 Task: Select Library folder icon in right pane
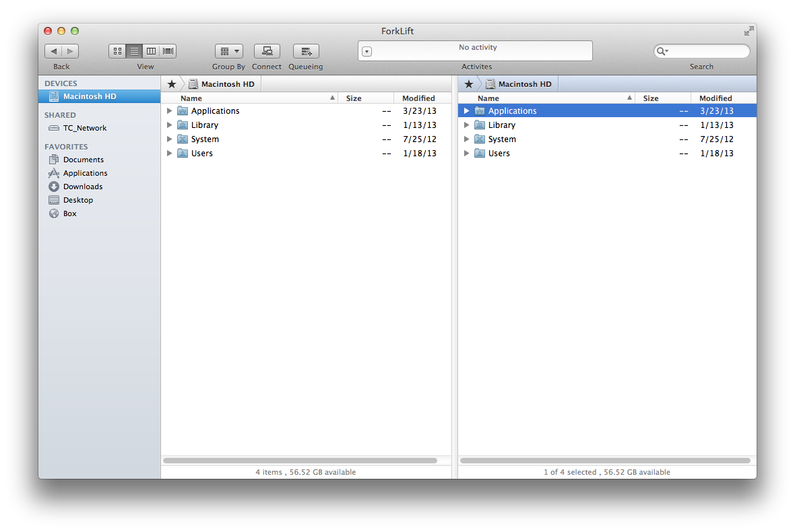click(480, 125)
